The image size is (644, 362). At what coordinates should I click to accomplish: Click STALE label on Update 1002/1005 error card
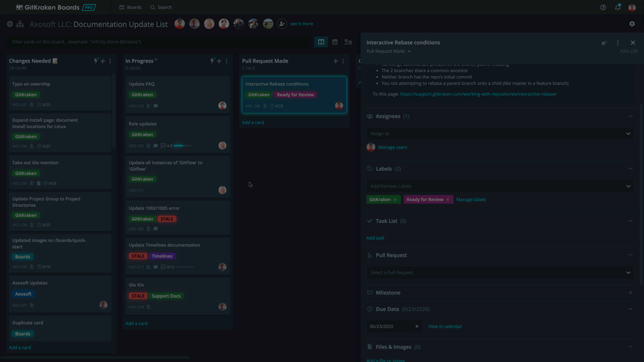(x=167, y=219)
